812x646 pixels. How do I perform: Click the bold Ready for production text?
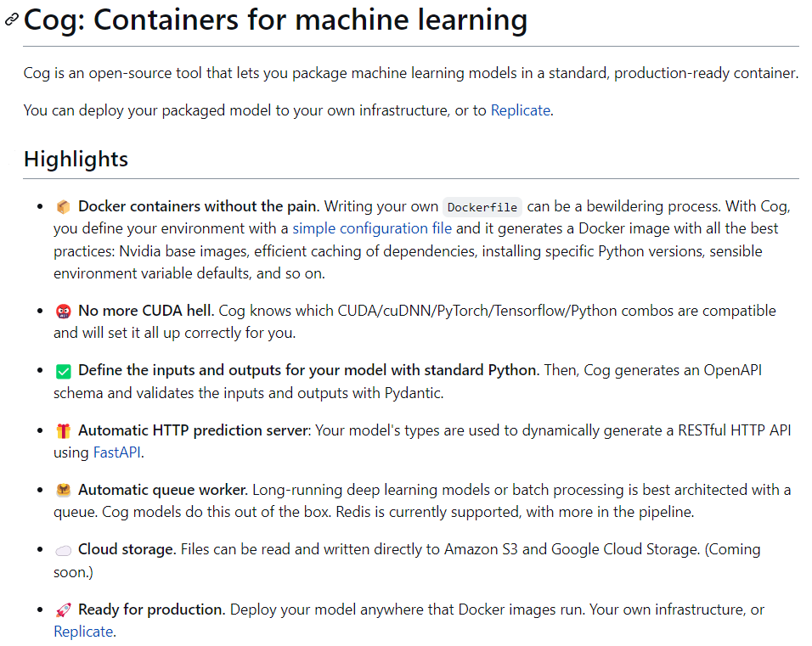coord(151,610)
